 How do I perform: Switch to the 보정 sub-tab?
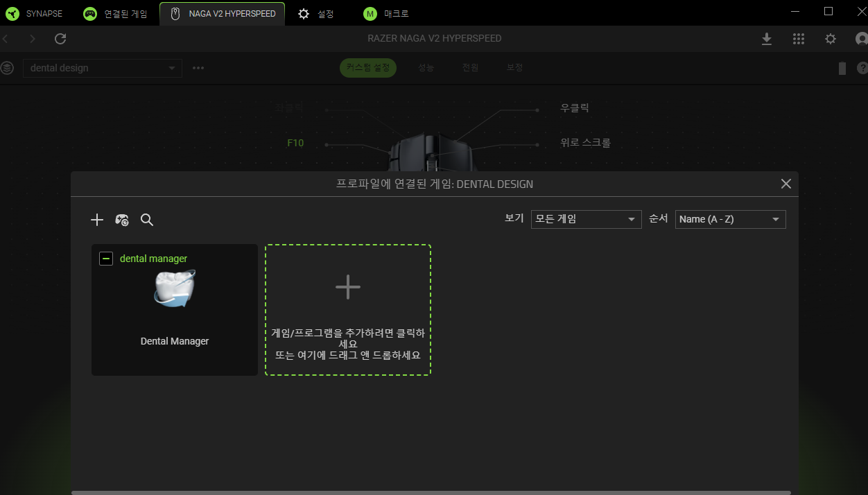tap(514, 68)
